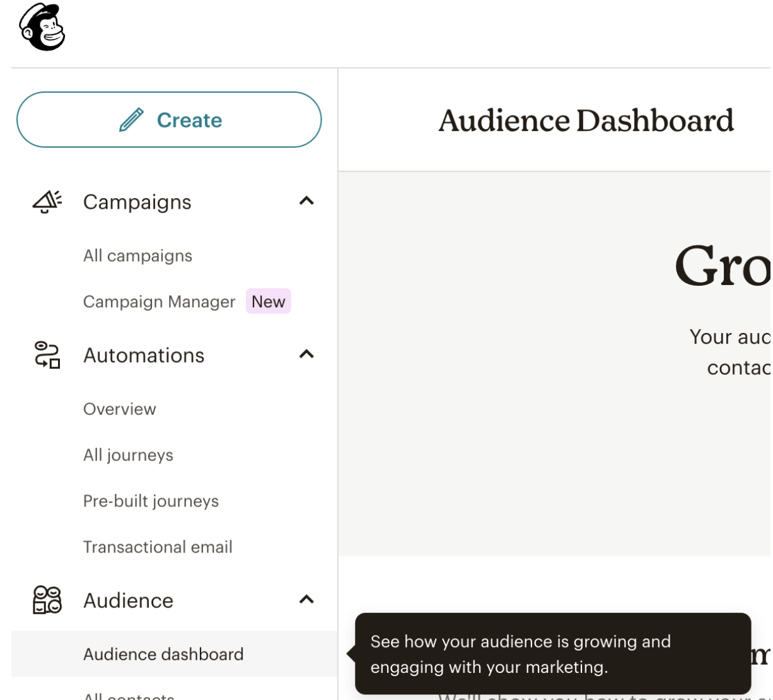Open Transactional email
The image size is (773, 700).
click(158, 547)
